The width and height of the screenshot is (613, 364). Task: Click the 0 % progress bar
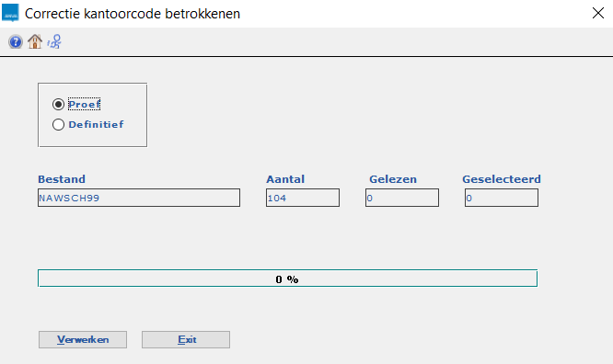pyautogui.click(x=287, y=279)
